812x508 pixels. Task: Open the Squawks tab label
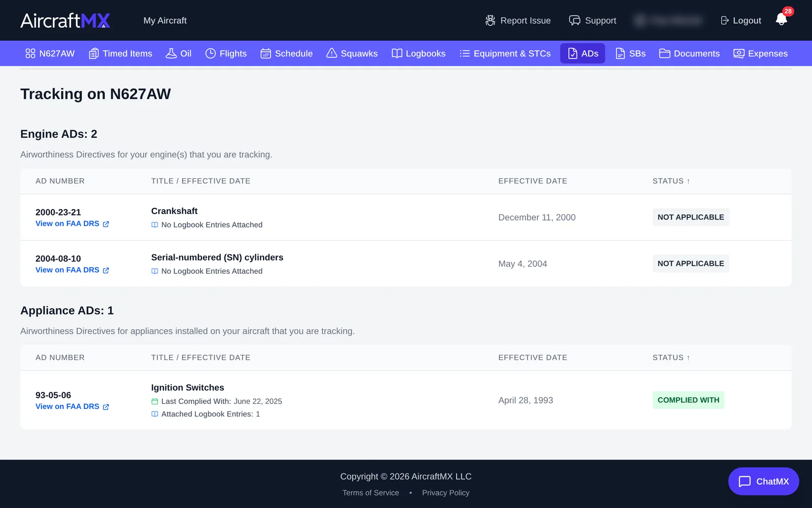point(359,53)
